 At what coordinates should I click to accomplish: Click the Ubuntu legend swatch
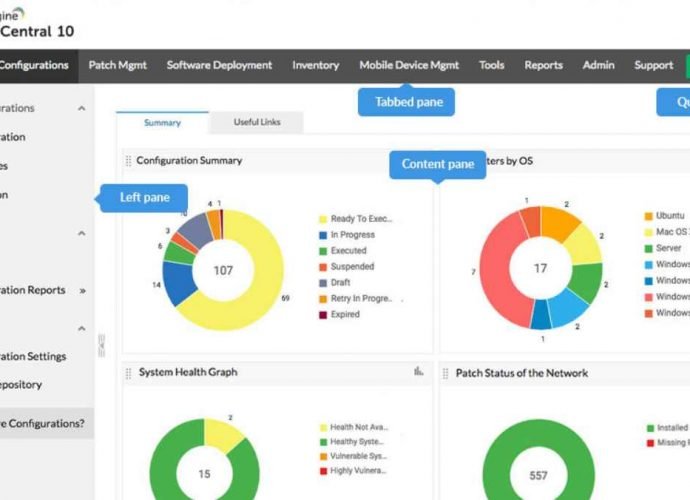(648, 216)
